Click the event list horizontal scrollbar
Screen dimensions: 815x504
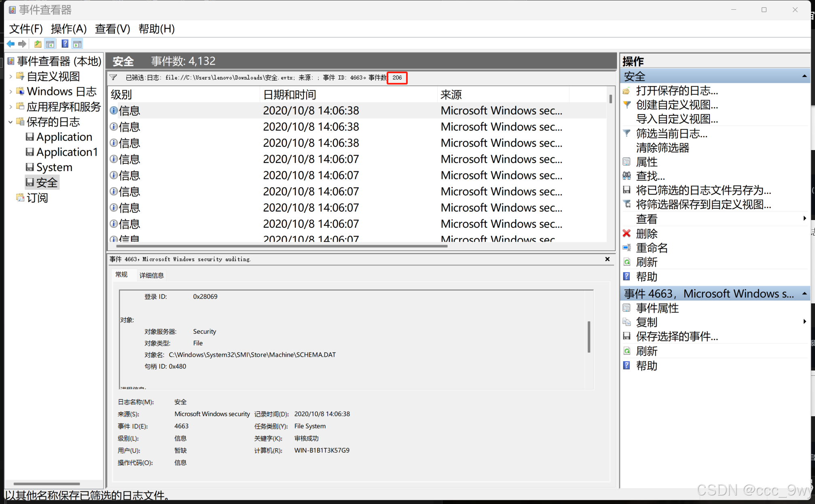pos(282,246)
